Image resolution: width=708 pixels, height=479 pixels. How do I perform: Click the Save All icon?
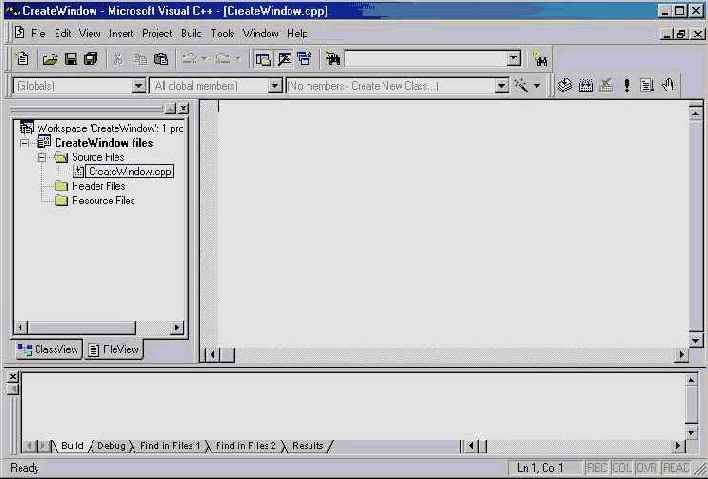(x=91, y=60)
